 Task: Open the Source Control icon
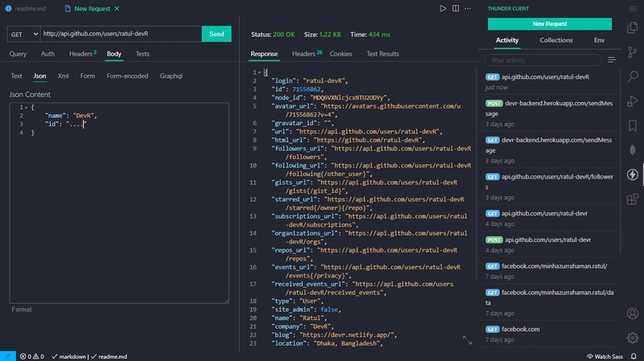[633, 52]
